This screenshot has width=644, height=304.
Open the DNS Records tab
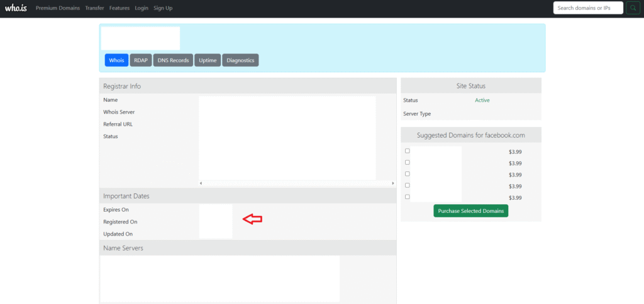[x=174, y=60]
